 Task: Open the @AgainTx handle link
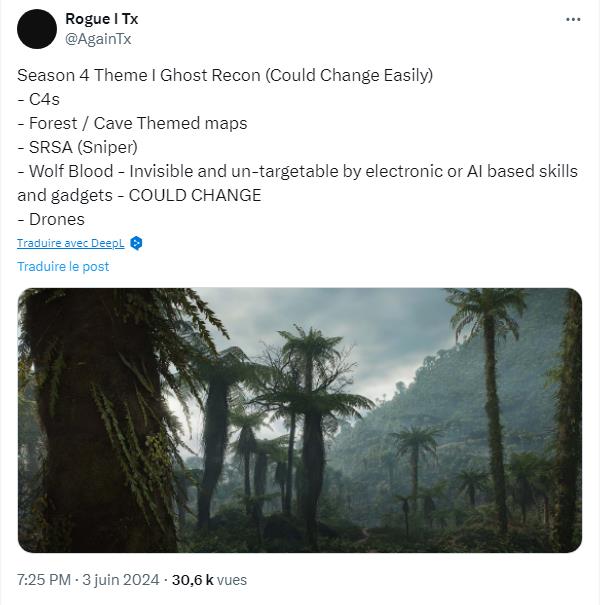coord(98,38)
